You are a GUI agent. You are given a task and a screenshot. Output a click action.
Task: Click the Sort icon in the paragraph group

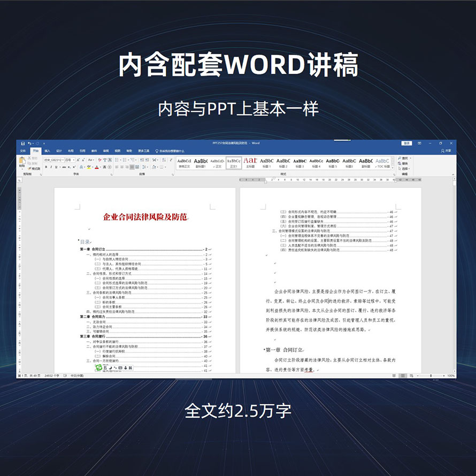pyautogui.click(x=164, y=160)
